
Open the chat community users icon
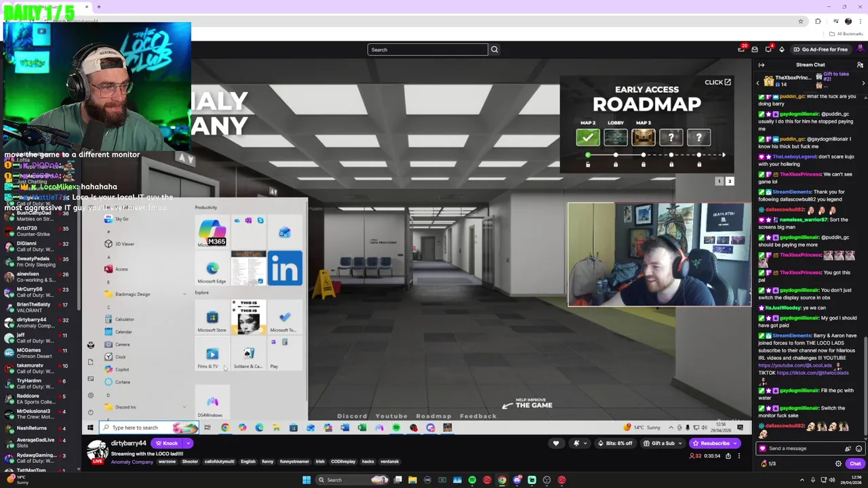860,65
